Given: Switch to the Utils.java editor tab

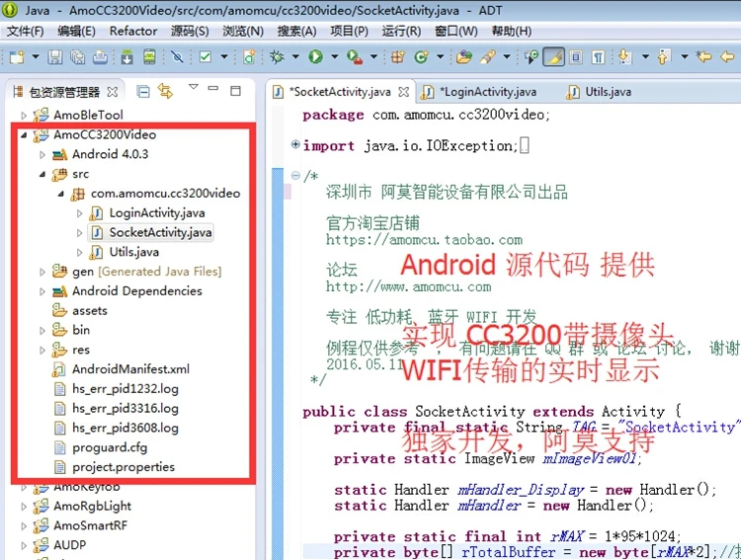Looking at the screenshot, I should 608,92.
